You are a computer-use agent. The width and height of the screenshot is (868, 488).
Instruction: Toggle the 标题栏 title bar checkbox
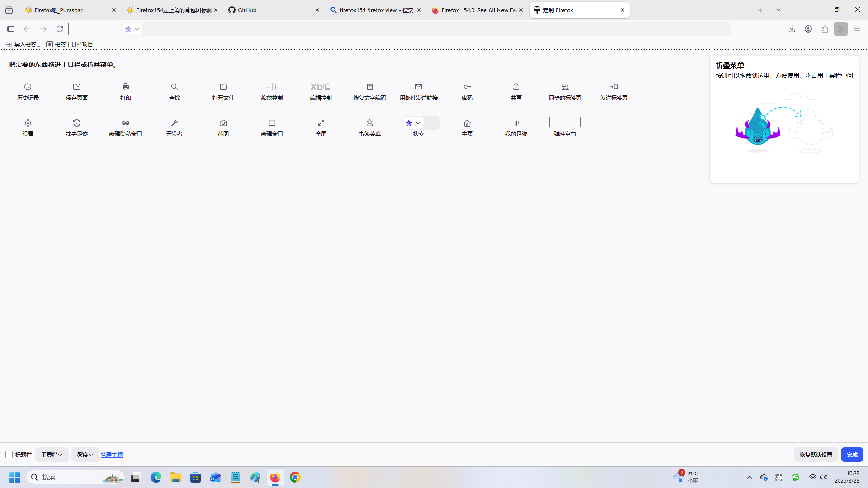[x=9, y=455]
